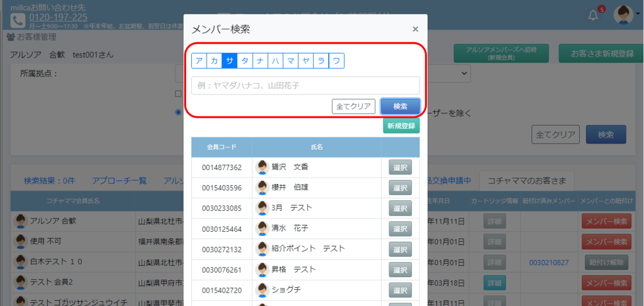Click avatar icon for ショグチ
644x306 pixels.
click(x=262, y=290)
